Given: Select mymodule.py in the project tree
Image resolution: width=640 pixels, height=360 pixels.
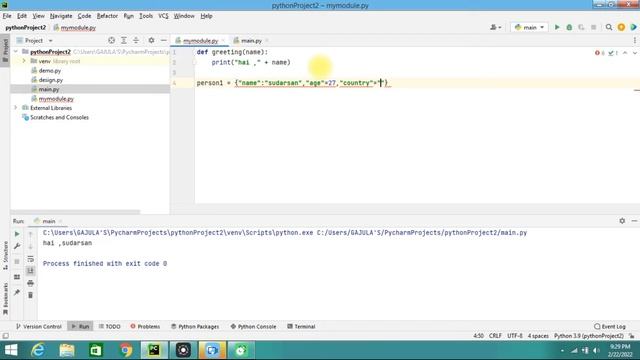Looking at the screenshot, I should (56, 99).
